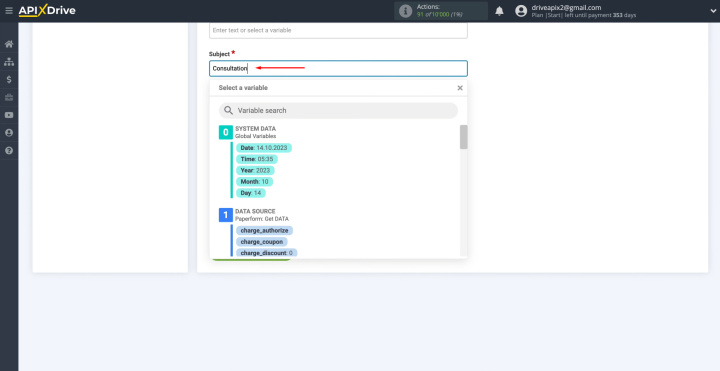This screenshot has height=371, width=720.
Task: Open the connections sitemap sidebar icon
Action: click(9, 62)
